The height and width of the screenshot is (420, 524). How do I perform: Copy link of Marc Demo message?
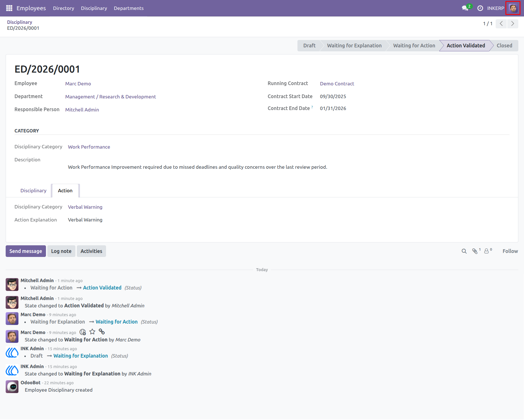click(102, 332)
